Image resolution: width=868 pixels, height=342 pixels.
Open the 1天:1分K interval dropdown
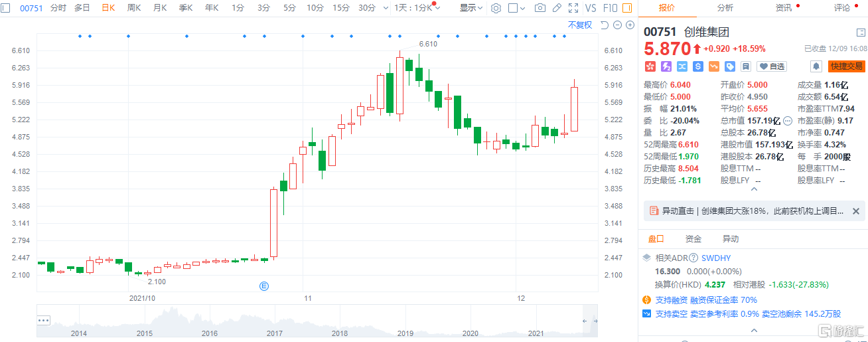416,8
